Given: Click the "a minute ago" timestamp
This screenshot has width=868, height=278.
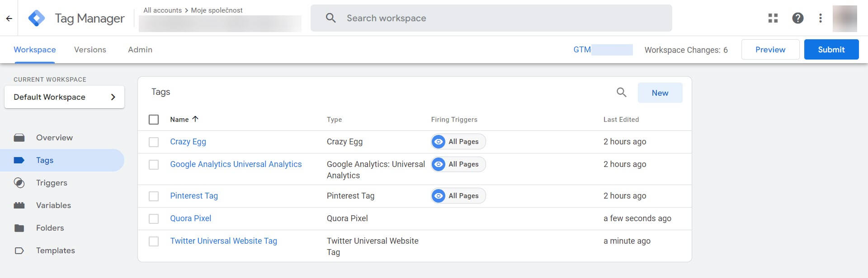Looking at the screenshot, I should [x=627, y=241].
